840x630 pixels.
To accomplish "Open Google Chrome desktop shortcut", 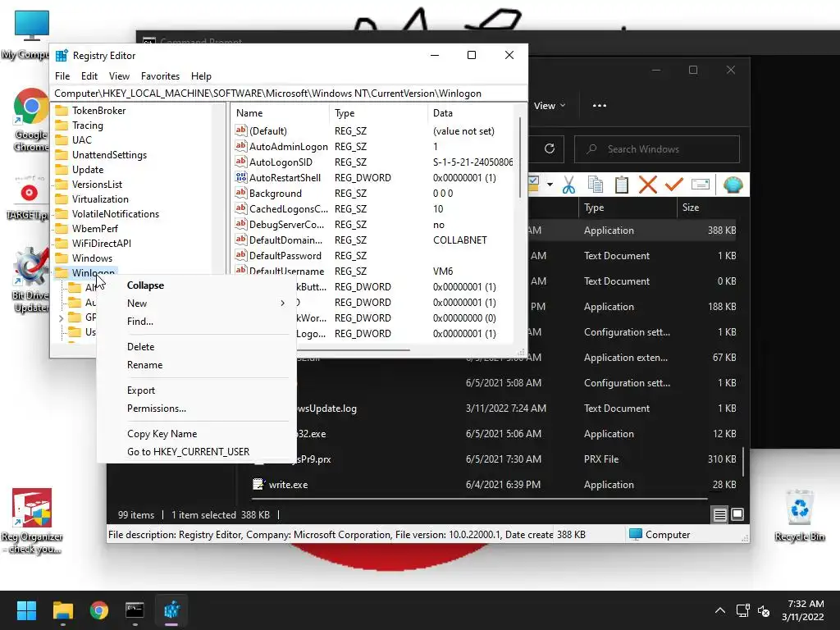I will [30, 120].
